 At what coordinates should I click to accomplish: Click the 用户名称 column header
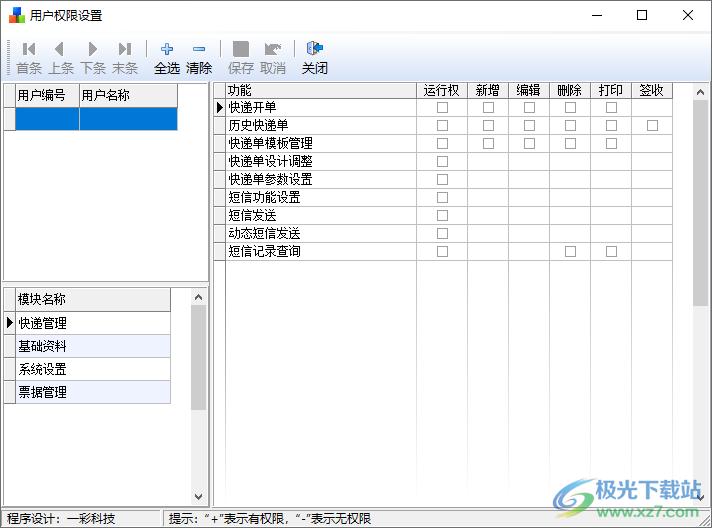coord(127,95)
